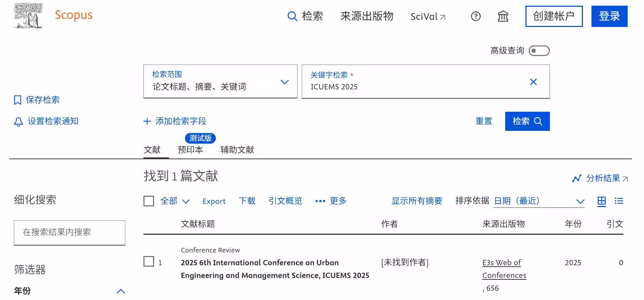The image size is (644, 300).
Task: Click the search alert bell icon
Action: (x=18, y=122)
